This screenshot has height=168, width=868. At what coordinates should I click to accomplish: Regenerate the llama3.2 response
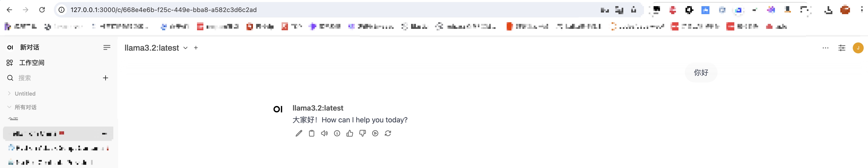388,133
